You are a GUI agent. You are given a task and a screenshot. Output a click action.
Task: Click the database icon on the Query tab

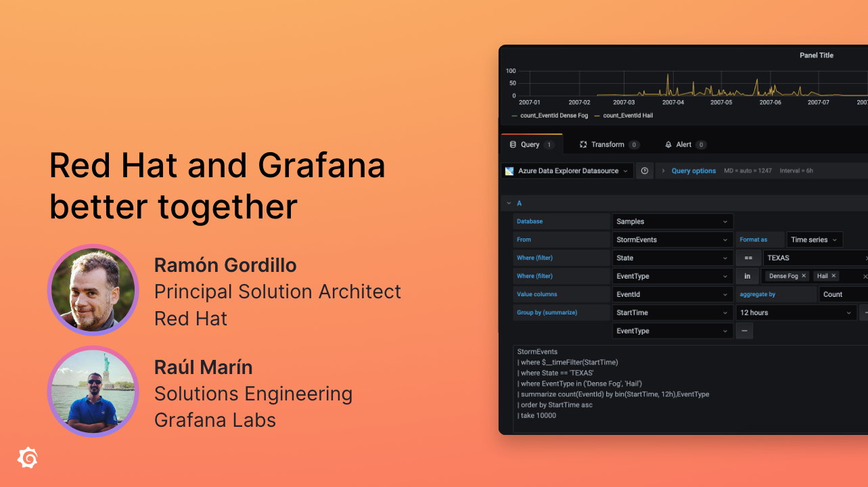point(514,144)
